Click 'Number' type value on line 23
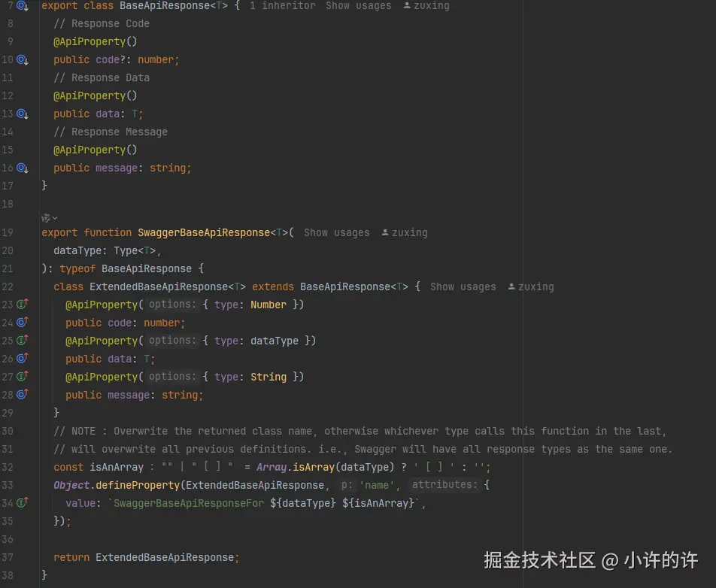716x588 pixels. [x=268, y=305]
